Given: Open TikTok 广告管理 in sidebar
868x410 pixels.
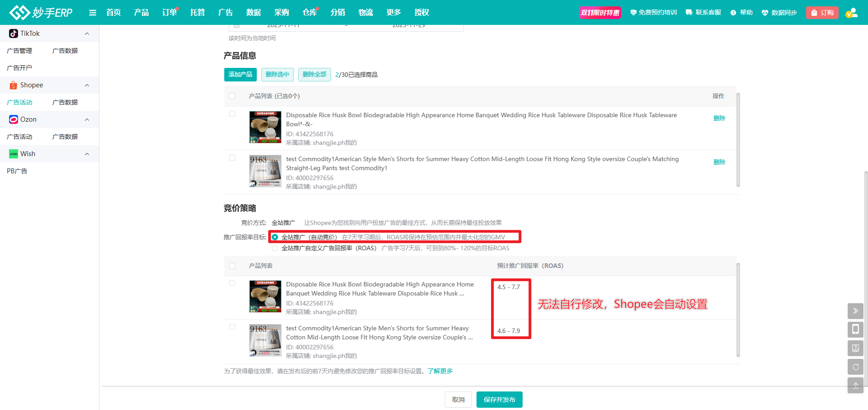Looking at the screenshot, I should click(x=19, y=51).
